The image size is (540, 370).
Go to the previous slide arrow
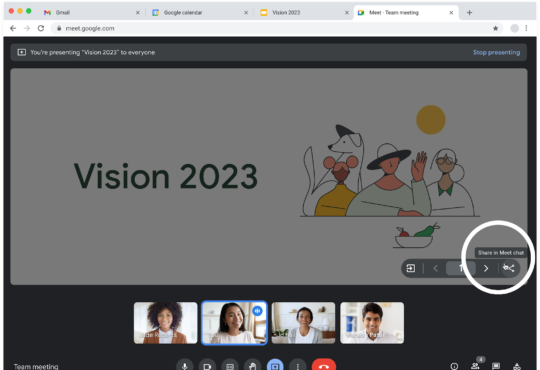435,268
